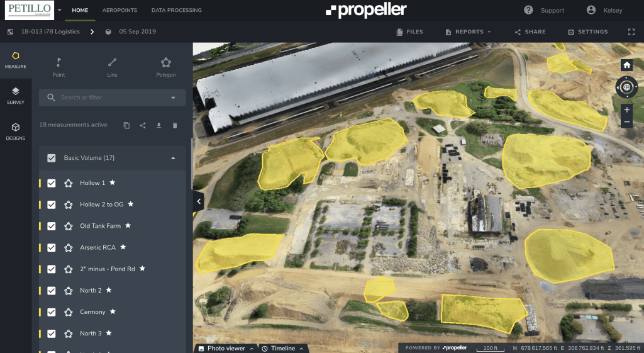644x353 pixels.
Task: Select the Line measurement tool
Action: point(112,66)
